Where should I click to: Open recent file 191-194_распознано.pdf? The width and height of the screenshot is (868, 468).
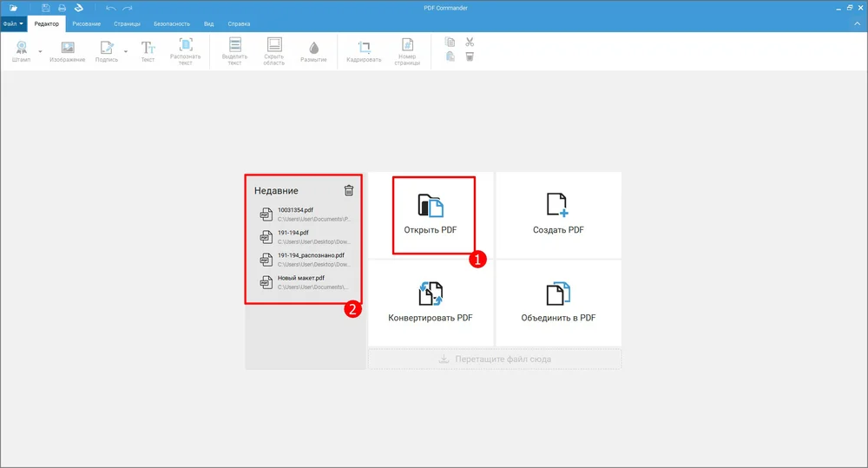click(304, 260)
